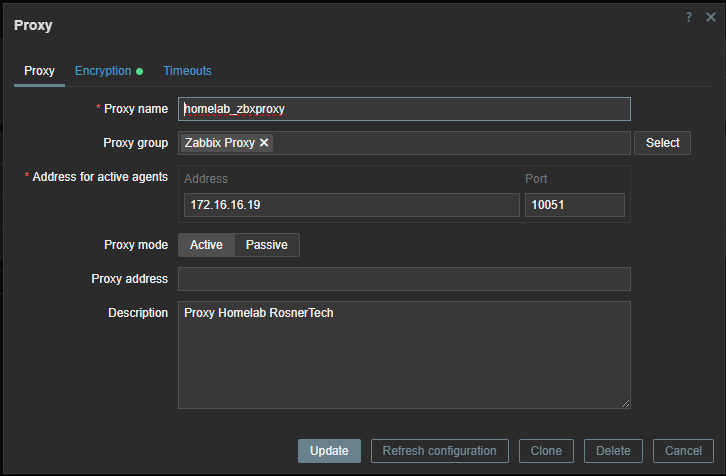Delete the homelab_zbxproxy proxy

click(613, 451)
